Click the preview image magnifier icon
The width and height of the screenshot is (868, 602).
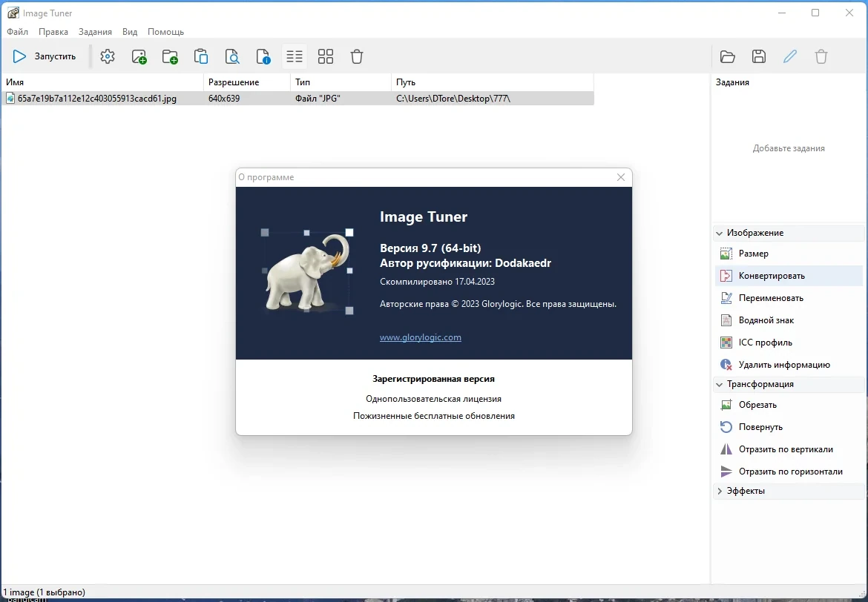pos(232,56)
